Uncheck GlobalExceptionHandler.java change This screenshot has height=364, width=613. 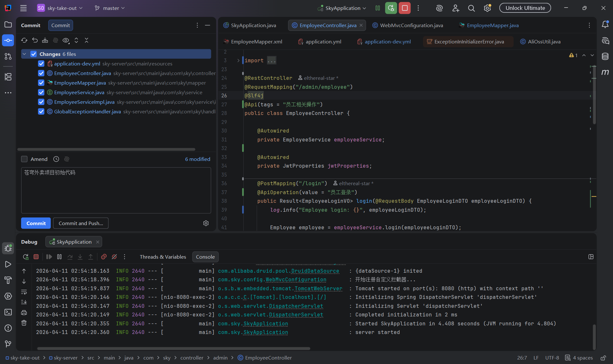pyautogui.click(x=41, y=111)
